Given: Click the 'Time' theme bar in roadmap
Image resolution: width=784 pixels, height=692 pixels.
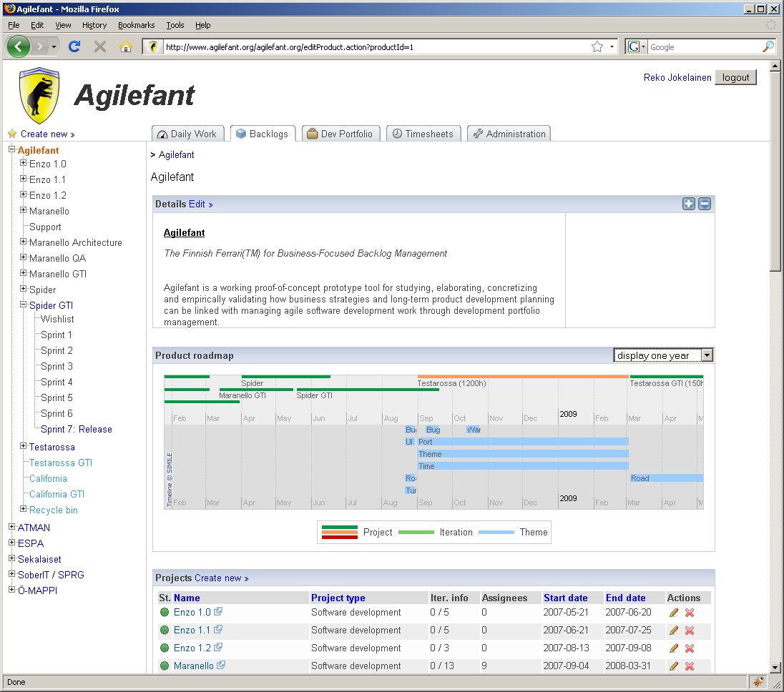Looking at the screenshot, I should pos(523,466).
